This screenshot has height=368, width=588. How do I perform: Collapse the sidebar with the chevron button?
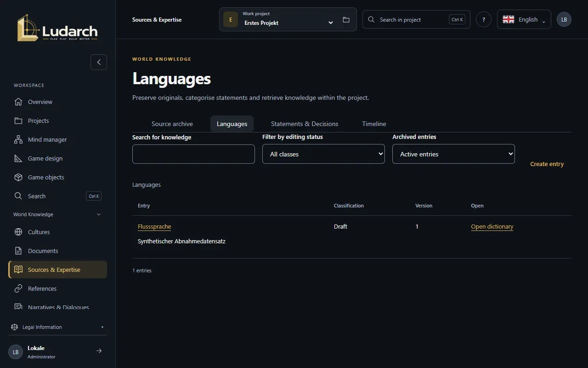[99, 62]
